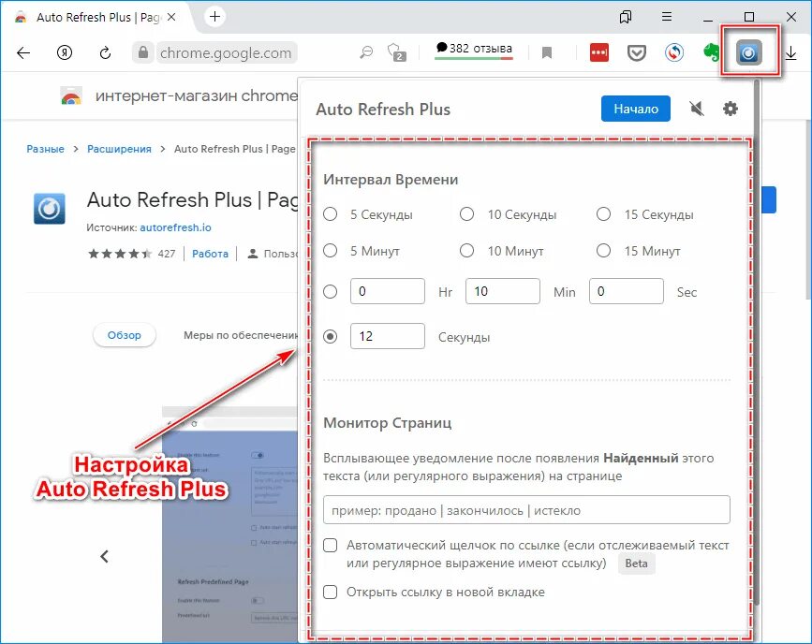Click the star rating 427

tap(131, 254)
